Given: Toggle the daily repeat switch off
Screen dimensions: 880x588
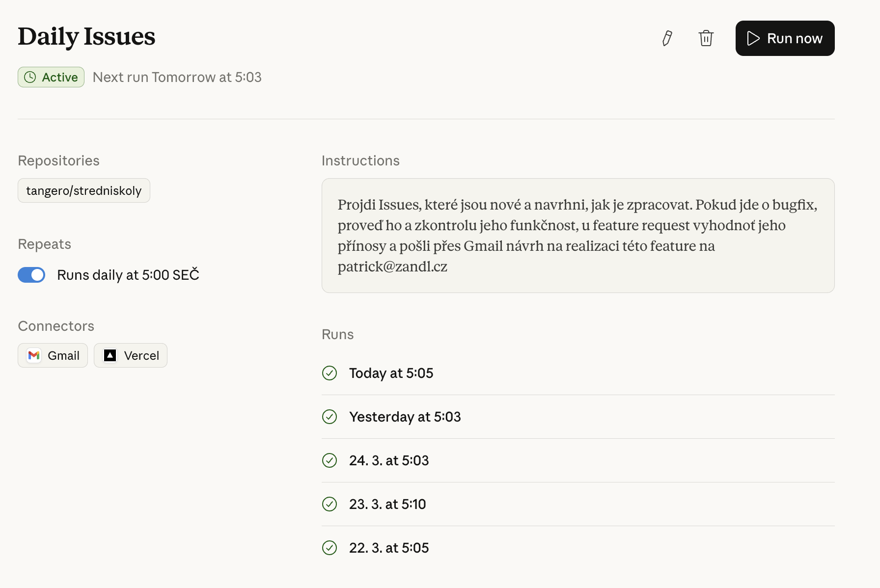Looking at the screenshot, I should point(31,275).
